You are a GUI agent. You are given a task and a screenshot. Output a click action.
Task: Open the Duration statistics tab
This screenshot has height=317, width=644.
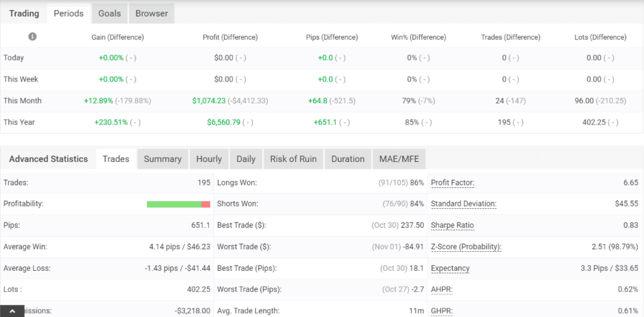click(x=348, y=159)
